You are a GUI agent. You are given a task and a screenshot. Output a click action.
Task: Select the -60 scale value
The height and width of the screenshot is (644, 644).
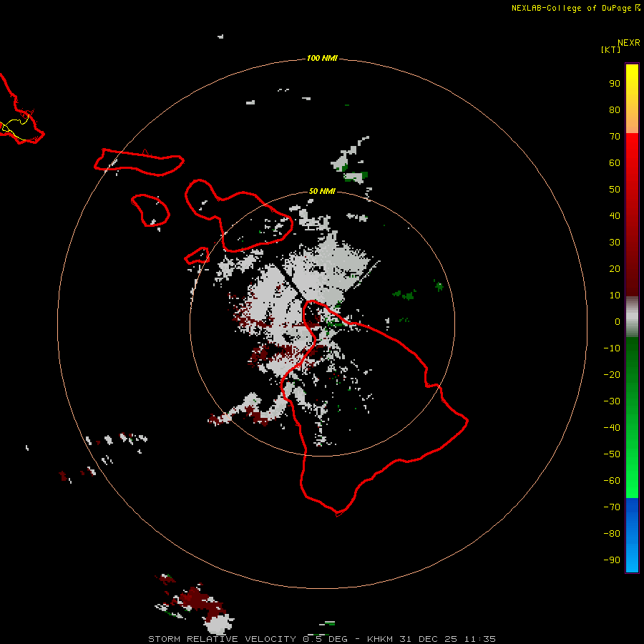[x=612, y=481]
